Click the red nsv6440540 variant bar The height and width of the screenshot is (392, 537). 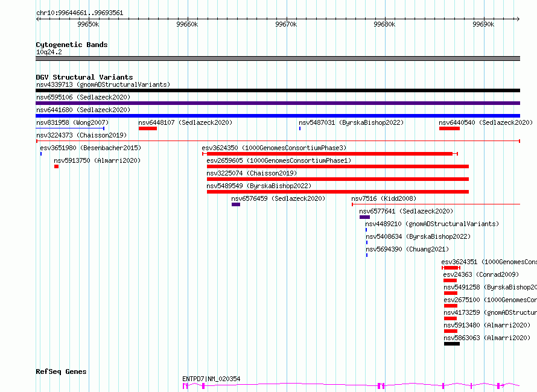pyautogui.click(x=450, y=128)
